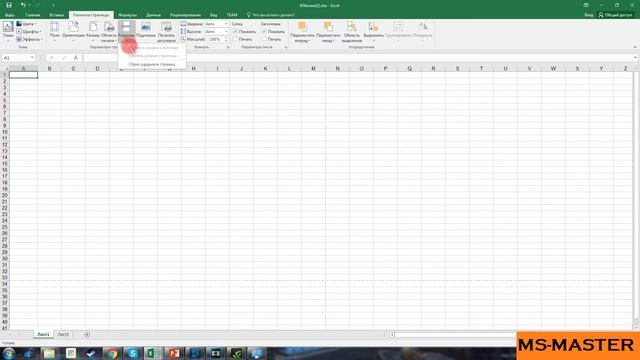640x360 pixels.
Task: Open the Align (Выровнять) button
Action: click(x=373, y=31)
